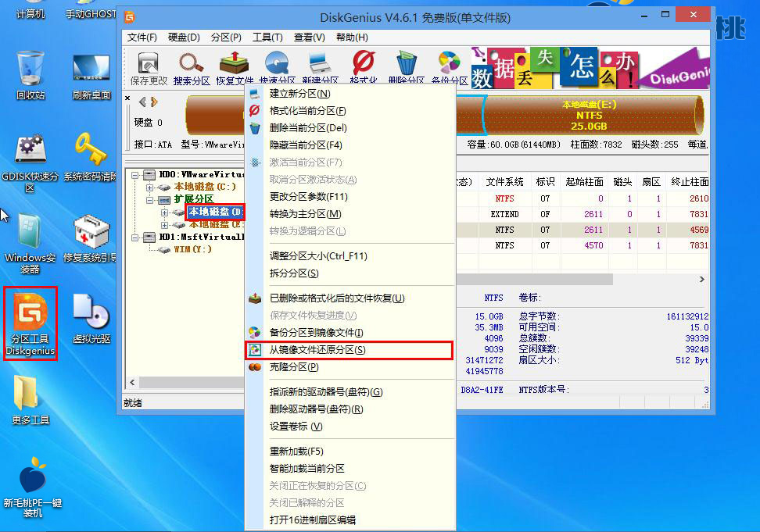The height and width of the screenshot is (532, 760).
Task: Open the 刷新桌面 desktop icon
Action: coord(91,76)
